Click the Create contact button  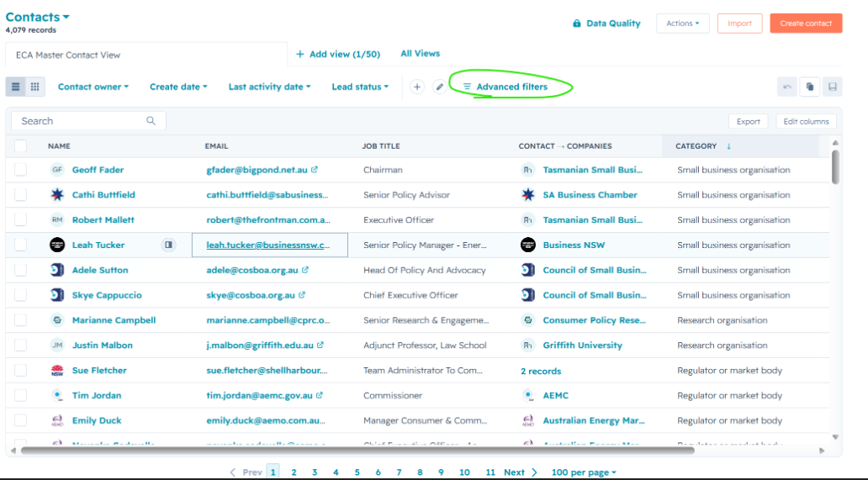pyautogui.click(x=806, y=24)
